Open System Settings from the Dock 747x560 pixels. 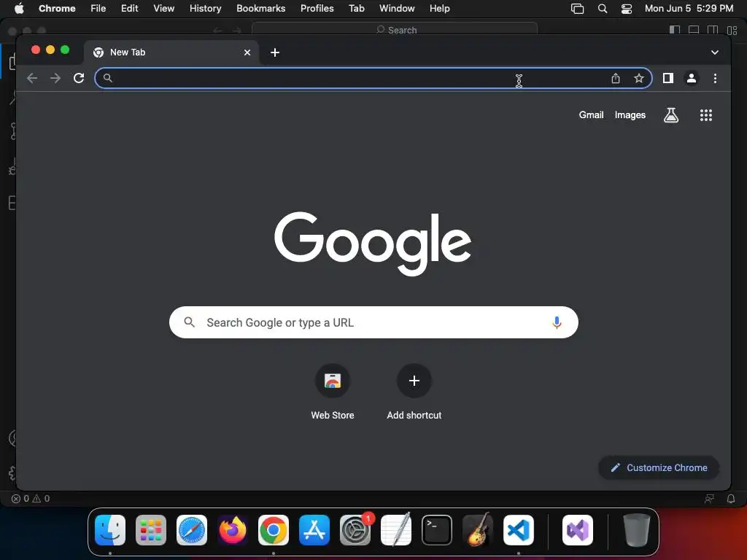coord(355,530)
